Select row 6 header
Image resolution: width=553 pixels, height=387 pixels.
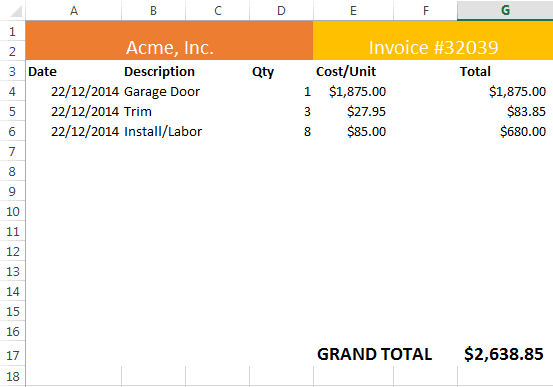pos(13,132)
